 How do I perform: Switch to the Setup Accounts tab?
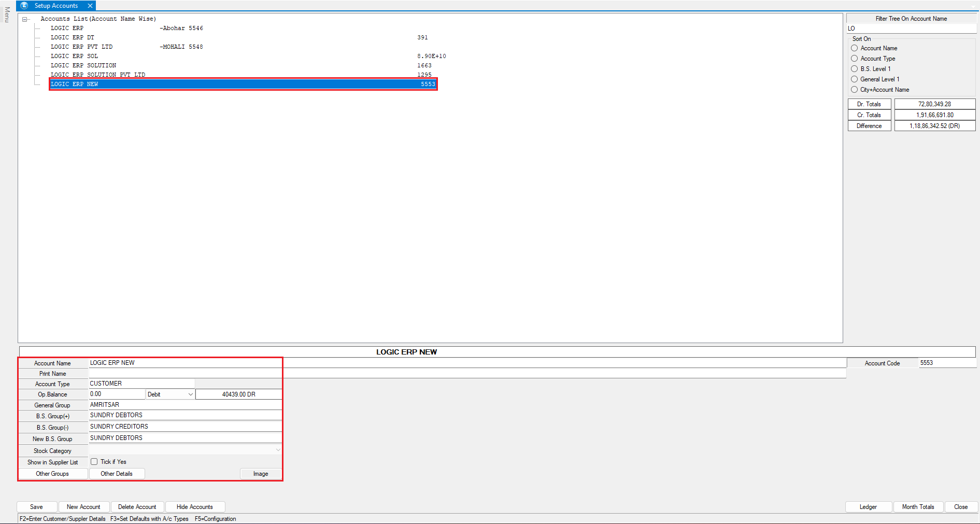[56, 6]
